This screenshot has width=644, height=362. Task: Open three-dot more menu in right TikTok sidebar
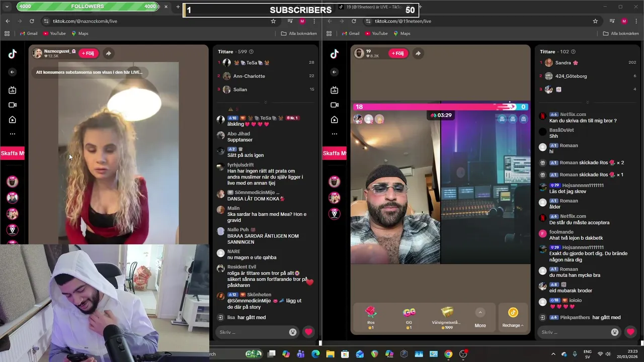335,134
